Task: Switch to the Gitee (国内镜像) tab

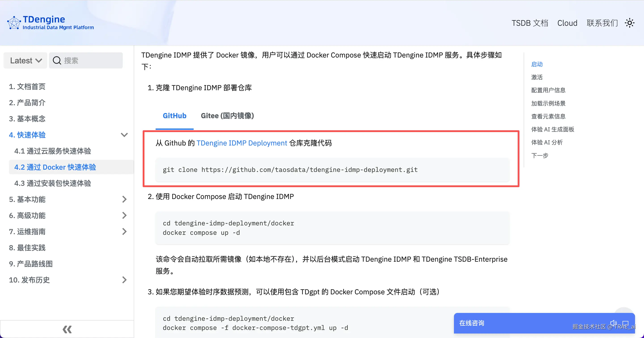Action: tap(227, 116)
